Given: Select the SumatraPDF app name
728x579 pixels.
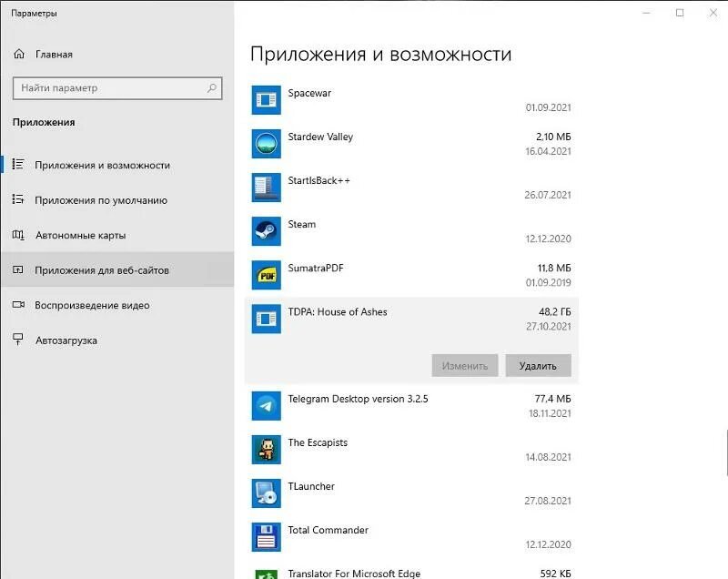Looking at the screenshot, I should click(x=316, y=268).
